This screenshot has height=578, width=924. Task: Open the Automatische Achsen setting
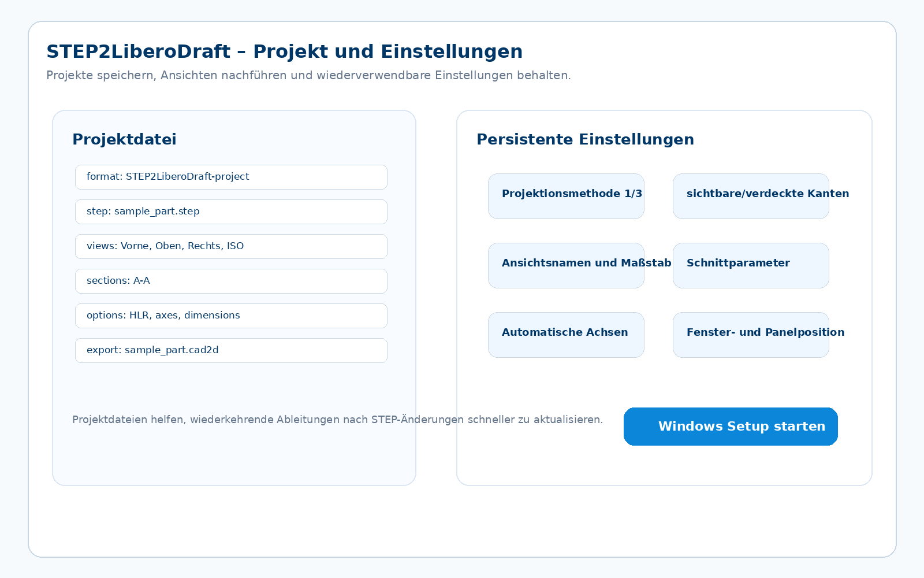point(566,335)
